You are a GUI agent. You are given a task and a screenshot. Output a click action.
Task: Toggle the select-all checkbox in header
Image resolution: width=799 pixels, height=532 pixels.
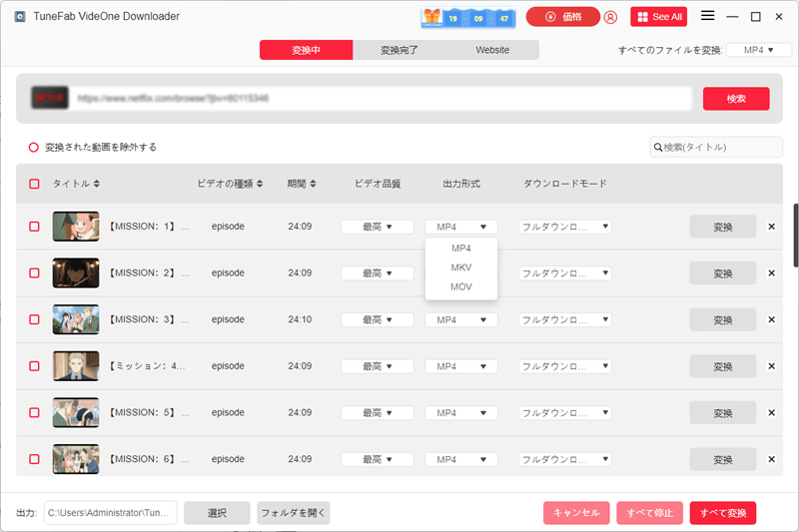tap(34, 184)
